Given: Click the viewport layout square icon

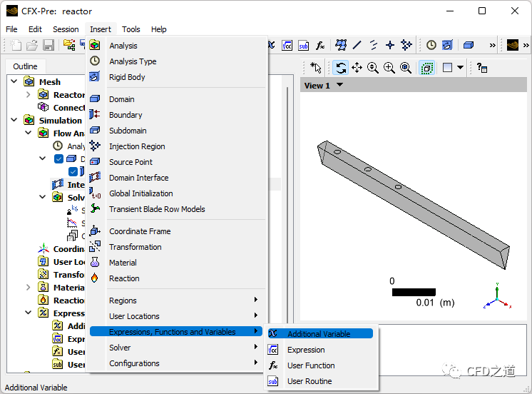Looking at the screenshot, I should [448, 68].
